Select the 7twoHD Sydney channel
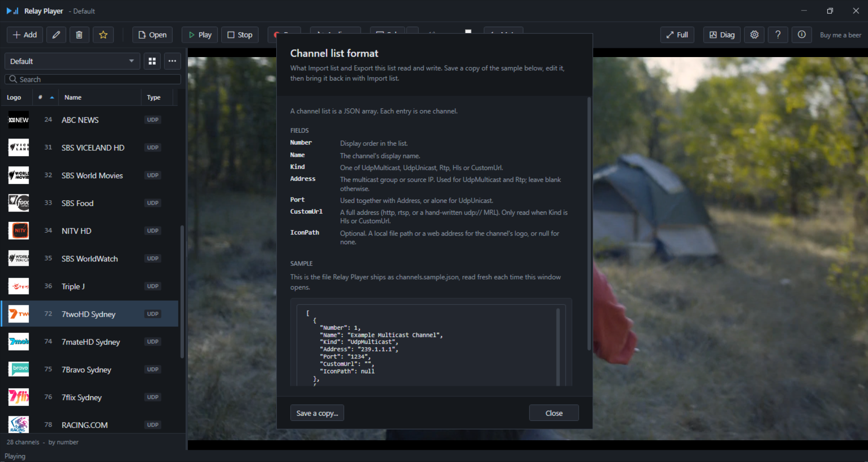Image resolution: width=868 pixels, height=462 pixels. pyautogui.click(x=90, y=314)
